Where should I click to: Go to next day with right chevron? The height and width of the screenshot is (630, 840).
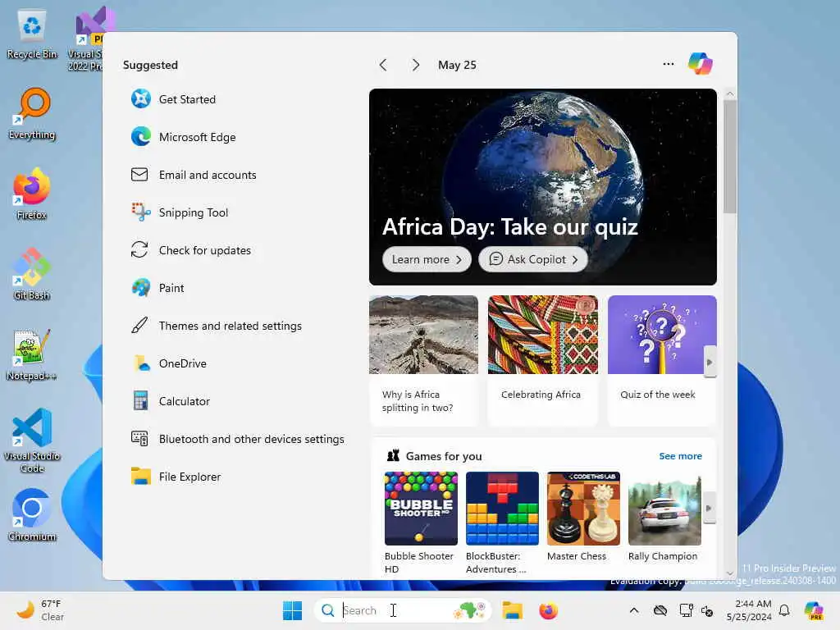click(416, 65)
